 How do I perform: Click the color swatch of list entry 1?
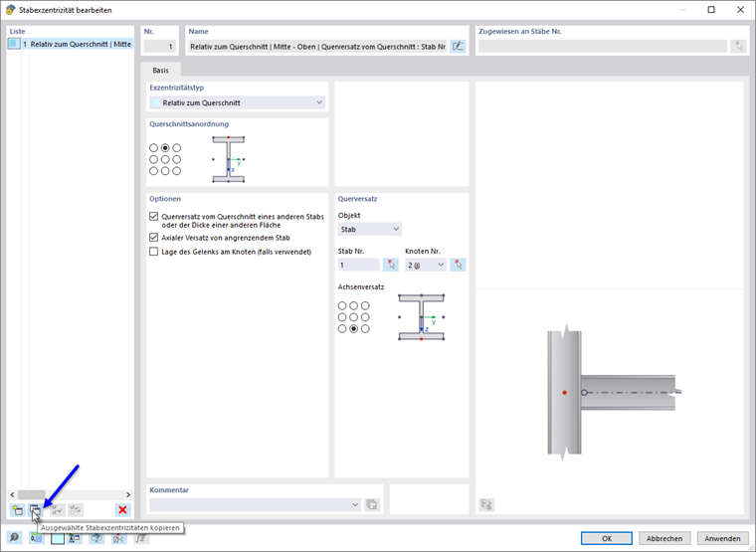pyautogui.click(x=14, y=44)
